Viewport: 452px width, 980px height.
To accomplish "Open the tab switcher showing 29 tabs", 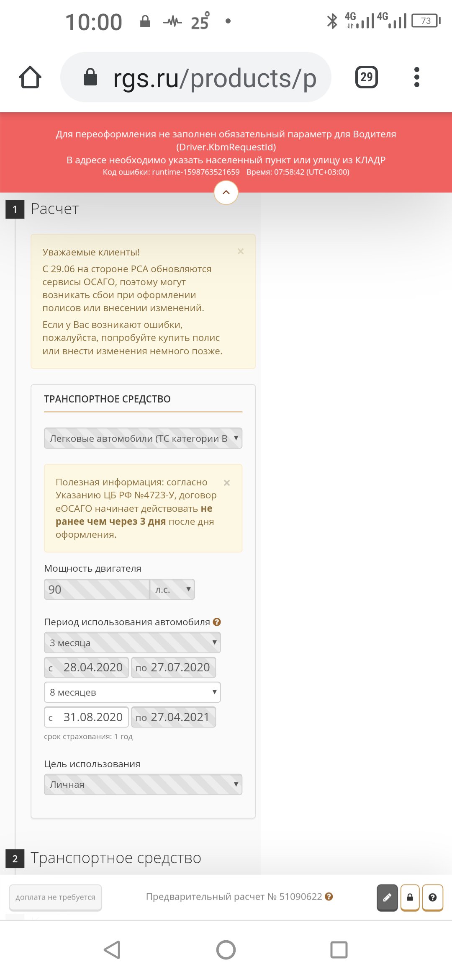I will tap(367, 77).
